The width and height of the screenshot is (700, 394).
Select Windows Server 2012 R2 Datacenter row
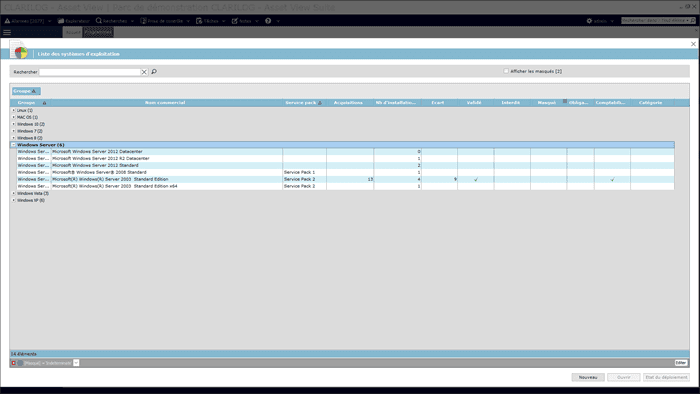[x=345, y=158]
